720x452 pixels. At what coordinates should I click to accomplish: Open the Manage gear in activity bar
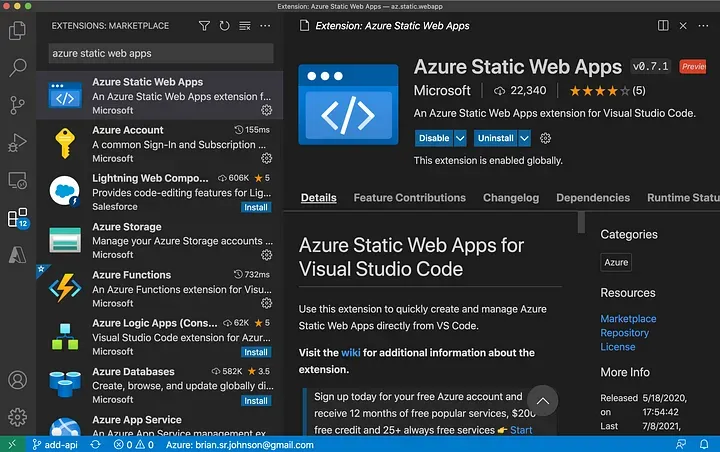[x=17, y=417]
